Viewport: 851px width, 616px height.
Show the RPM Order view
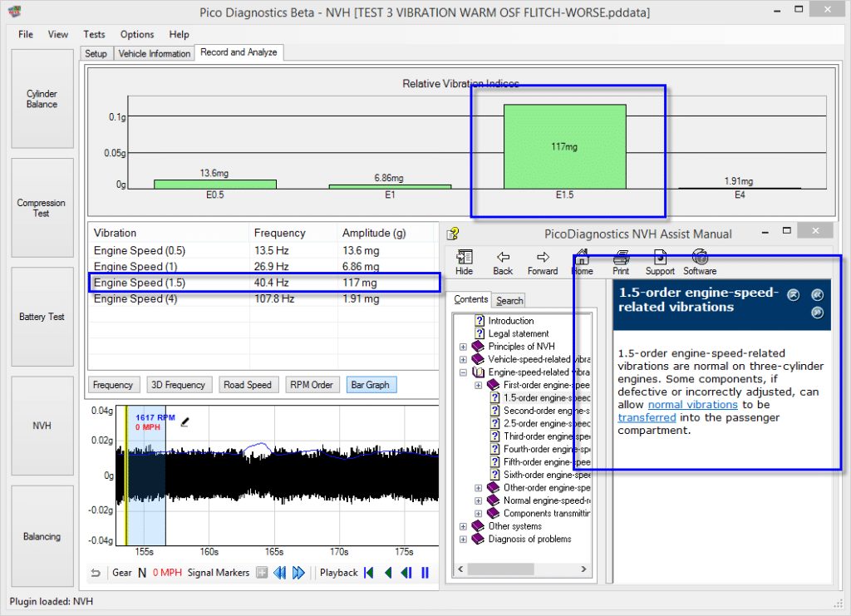312,385
